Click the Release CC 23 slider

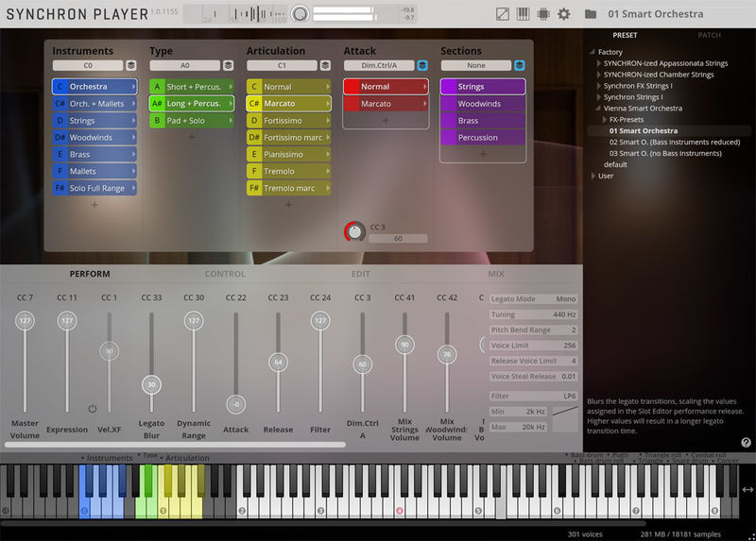click(x=278, y=363)
